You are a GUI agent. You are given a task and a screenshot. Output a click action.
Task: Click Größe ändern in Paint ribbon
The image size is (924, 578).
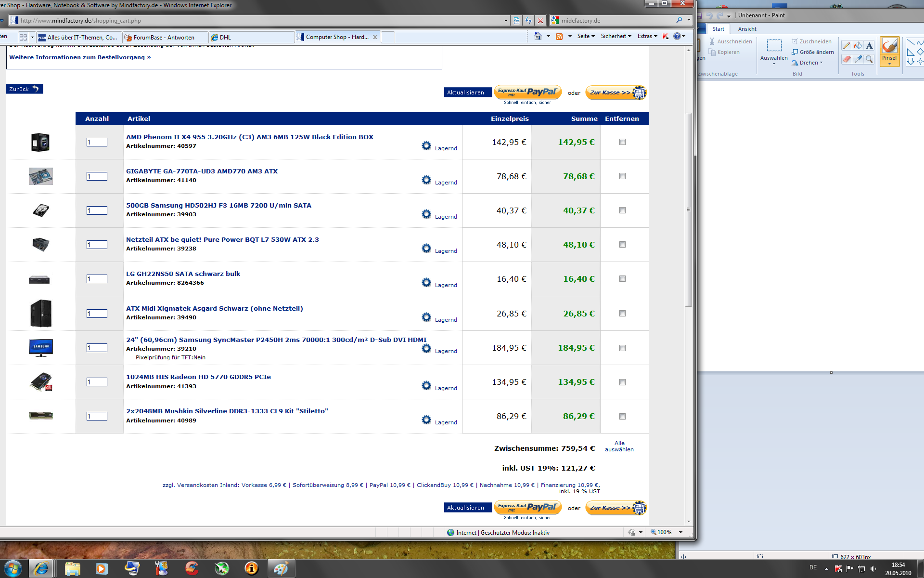pos(813,52)
